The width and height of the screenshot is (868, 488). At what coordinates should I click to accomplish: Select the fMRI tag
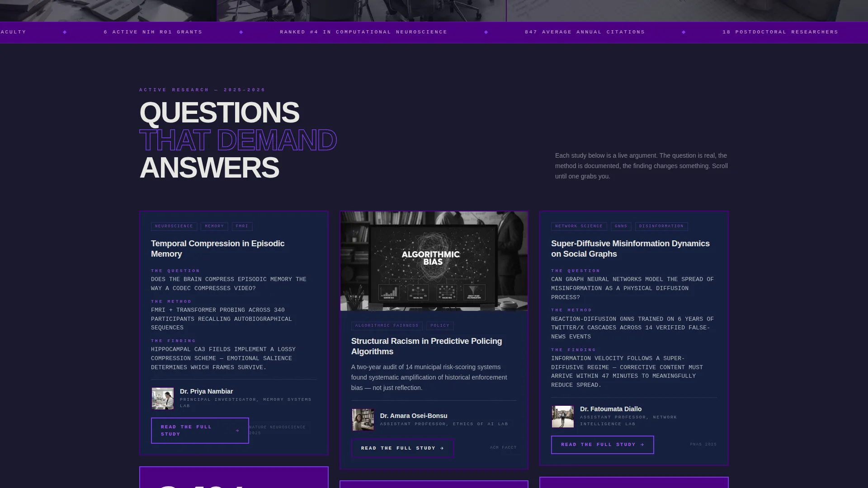point(242,226)
